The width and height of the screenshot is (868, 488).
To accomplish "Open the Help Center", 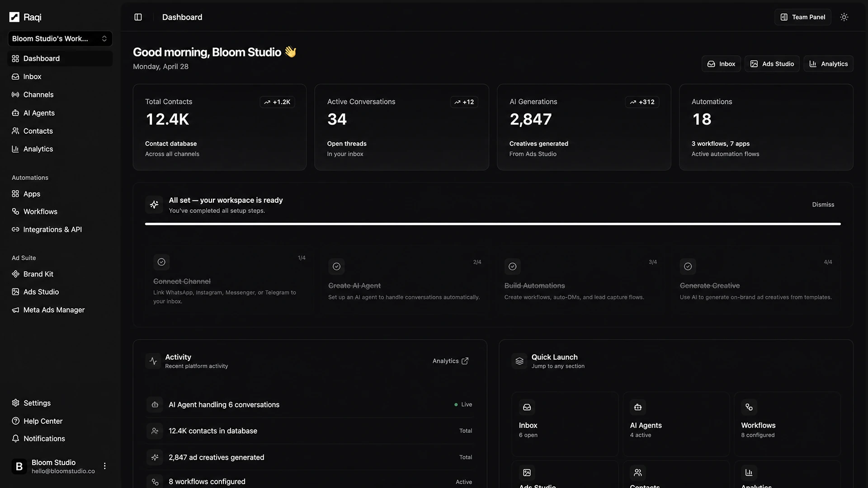I will [x=60, y=421].
